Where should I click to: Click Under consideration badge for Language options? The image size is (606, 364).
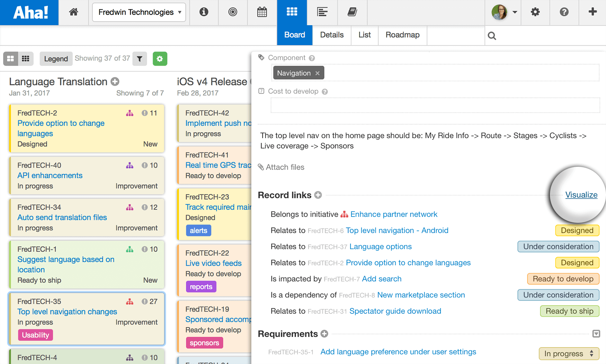(558, 247)
